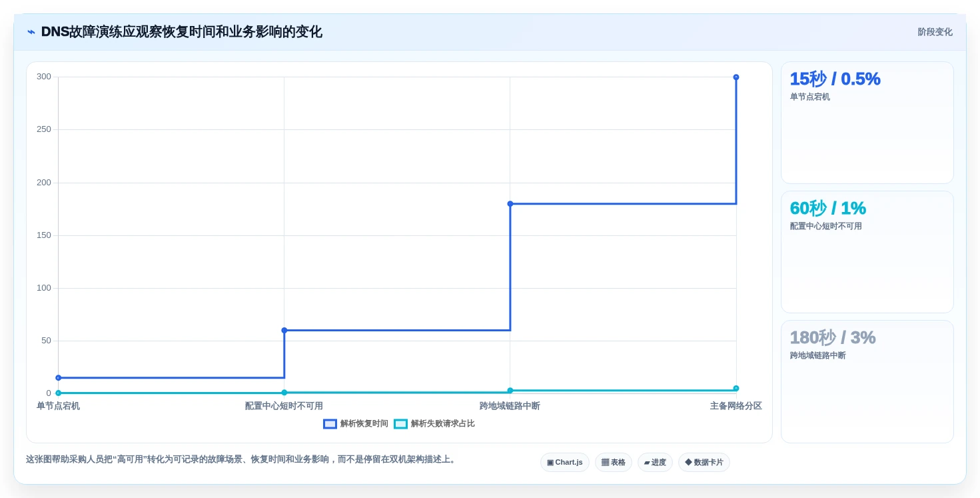Click the x-axis label 配置中心短时不可用
This screenshot has width=980, height=498.
pos(284,406)
